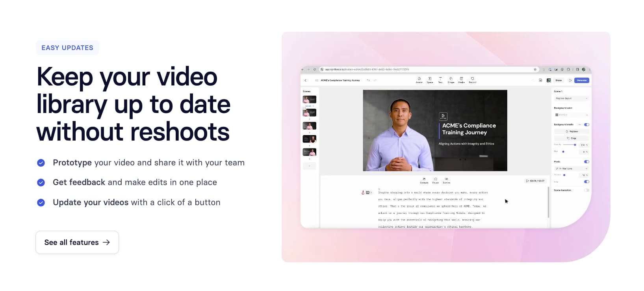Viewport: 644px width, 291px height.
Task: Select the Text tool in the editor toolbar
Action: [440, 80]
